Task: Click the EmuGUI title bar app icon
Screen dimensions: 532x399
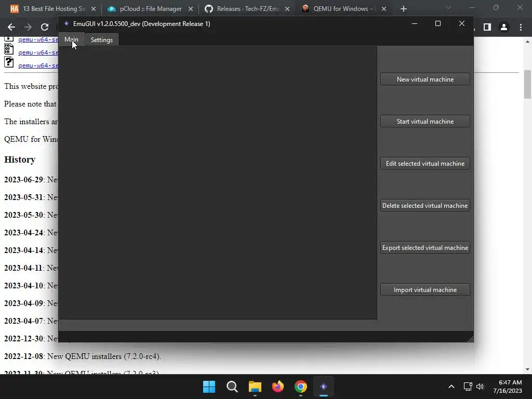Action: (x=66, y=23)
